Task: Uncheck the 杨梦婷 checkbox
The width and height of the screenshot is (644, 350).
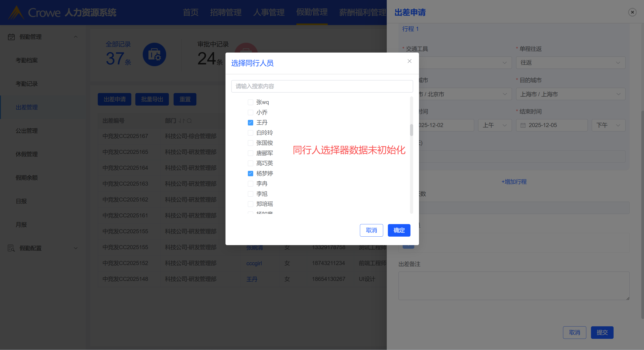Action: click(250, 174)
